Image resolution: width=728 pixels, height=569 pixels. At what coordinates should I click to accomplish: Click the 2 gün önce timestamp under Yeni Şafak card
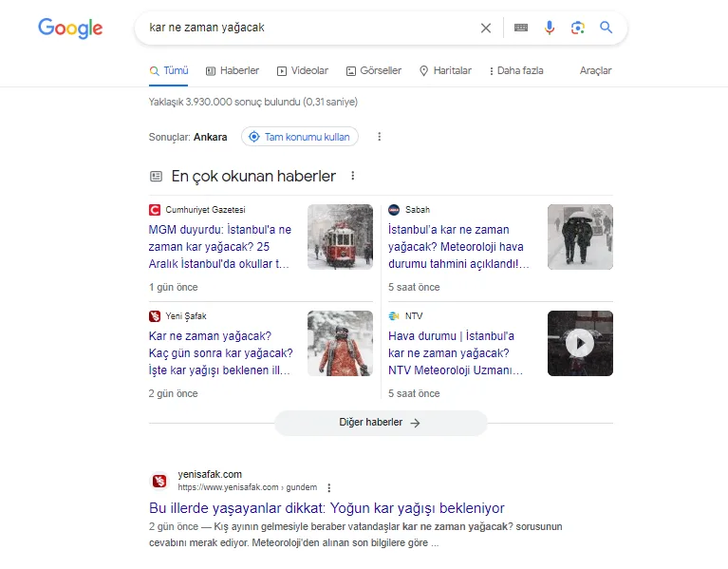(x=173, y=393)
